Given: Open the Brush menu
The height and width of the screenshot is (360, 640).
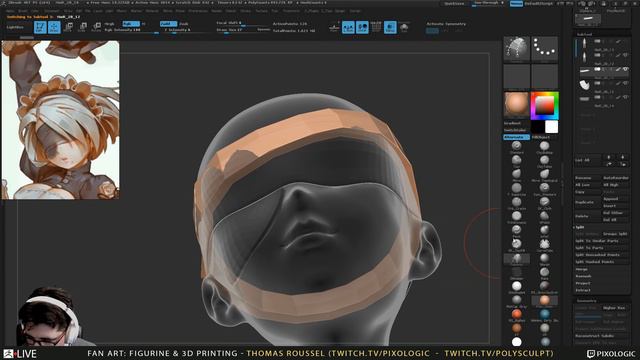Looking at the screenshot, I should coord(23,11).
